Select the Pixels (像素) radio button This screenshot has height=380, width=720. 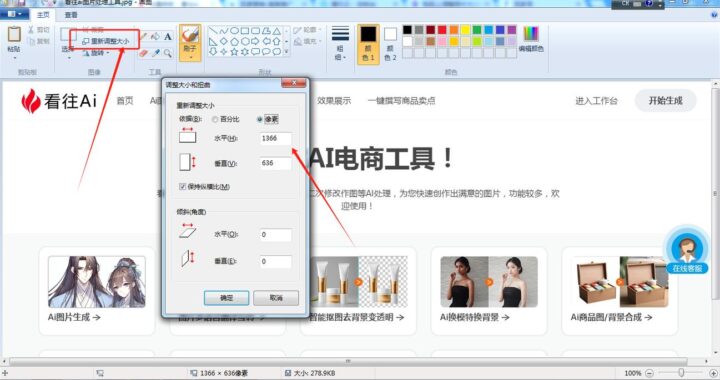[259, 119]
